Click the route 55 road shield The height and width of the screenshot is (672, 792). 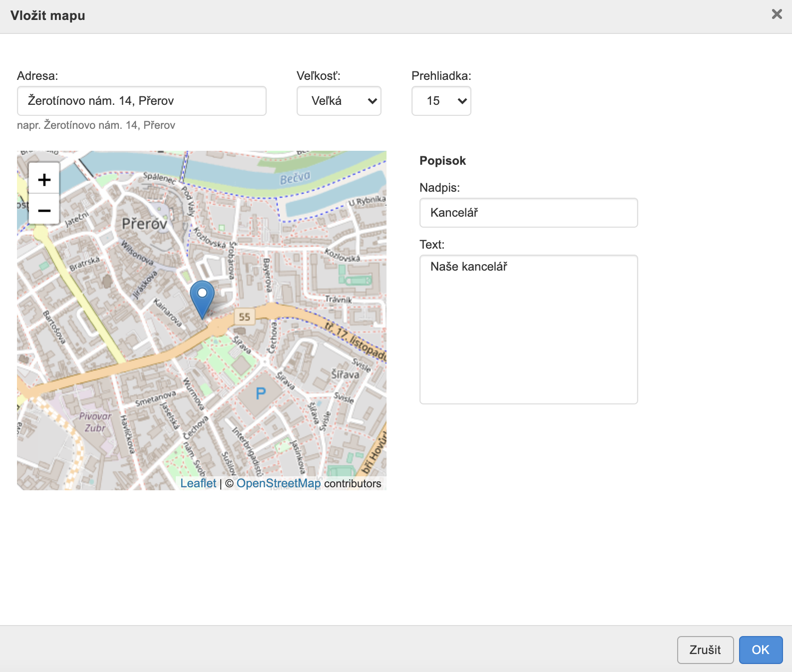(244, 317)
